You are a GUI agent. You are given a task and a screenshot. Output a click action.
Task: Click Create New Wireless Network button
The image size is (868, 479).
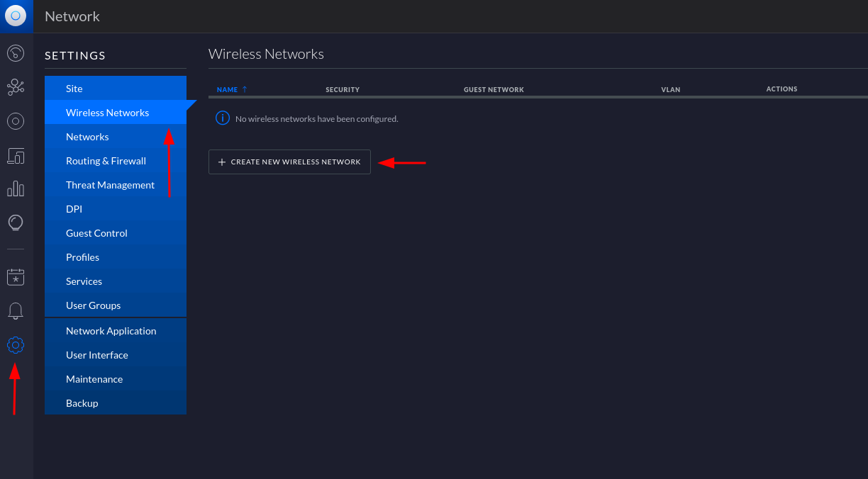(x=289, y=162)
